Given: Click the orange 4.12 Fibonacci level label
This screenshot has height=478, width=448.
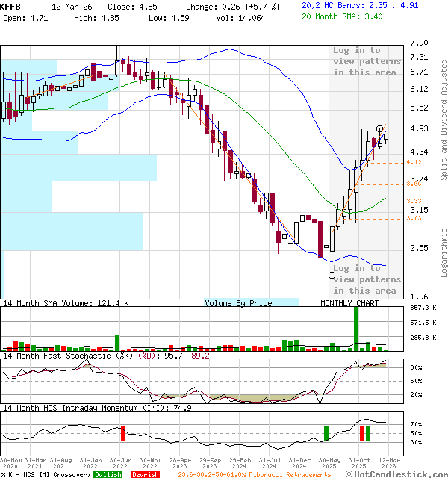Looking at the screenshot, I should [414, 162].
